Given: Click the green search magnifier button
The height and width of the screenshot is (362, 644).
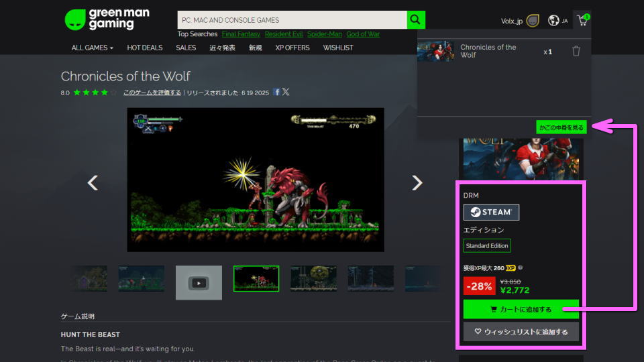Looking at the screenshot, I should tap(416, 19).
